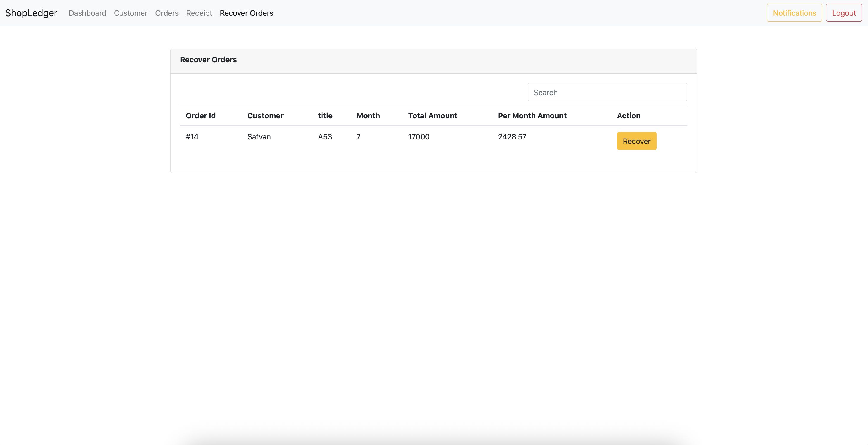Recover order #14 with Recover button

637,141
